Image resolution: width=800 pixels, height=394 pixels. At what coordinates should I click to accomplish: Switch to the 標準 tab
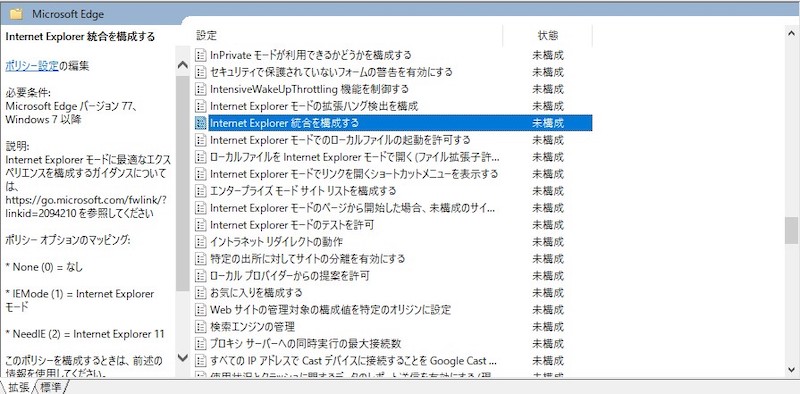tap(51, 387)
